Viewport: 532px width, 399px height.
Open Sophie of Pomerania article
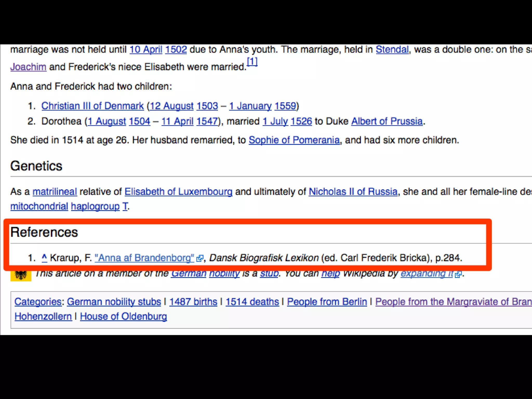click(x=294, y=140)
